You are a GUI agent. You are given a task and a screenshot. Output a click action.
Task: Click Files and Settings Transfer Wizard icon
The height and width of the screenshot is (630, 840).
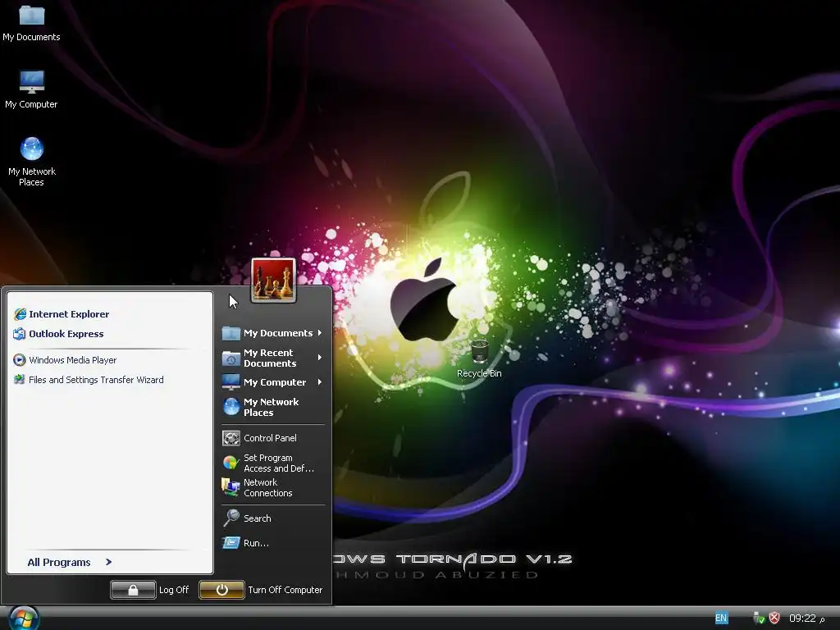coord(20,379)
